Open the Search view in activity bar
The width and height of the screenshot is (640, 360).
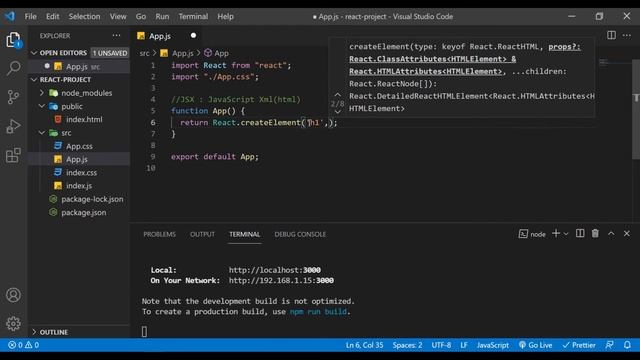(13, 68)
